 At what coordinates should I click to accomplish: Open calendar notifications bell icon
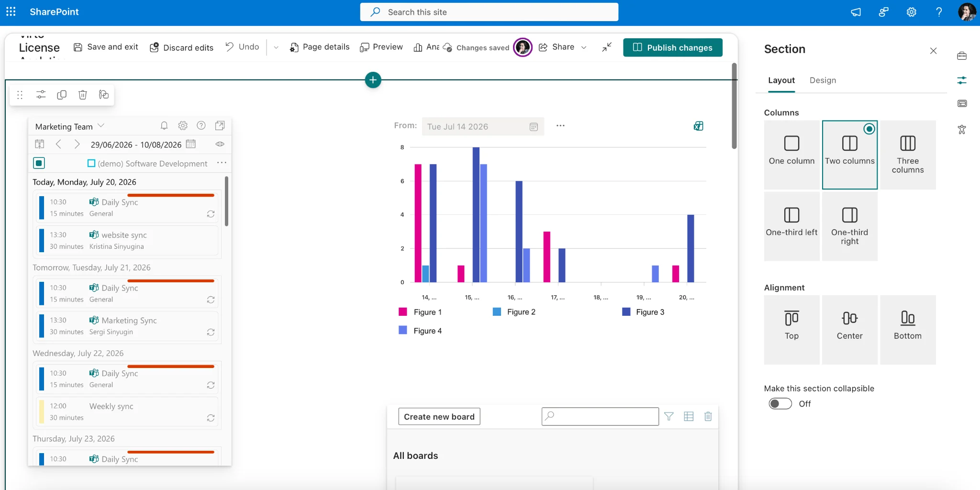point(164,126)
